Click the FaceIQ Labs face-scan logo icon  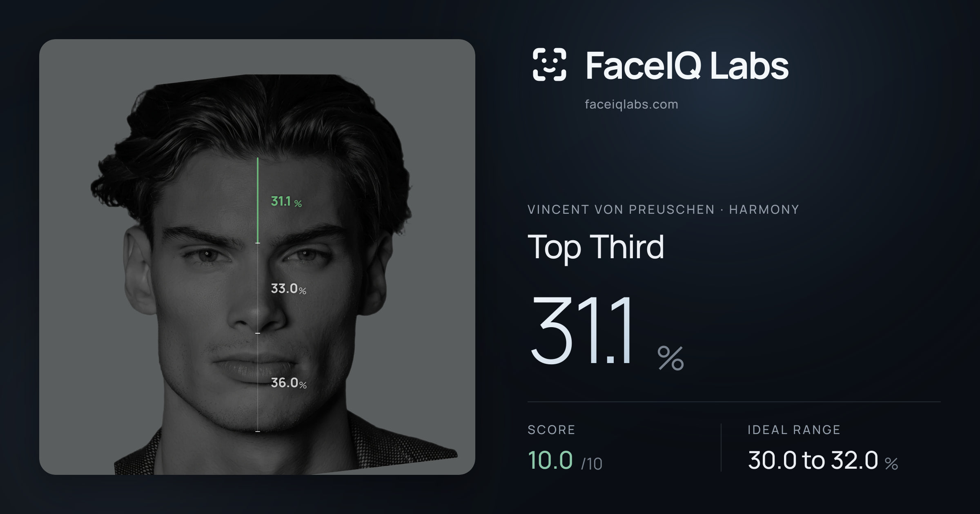549,64
